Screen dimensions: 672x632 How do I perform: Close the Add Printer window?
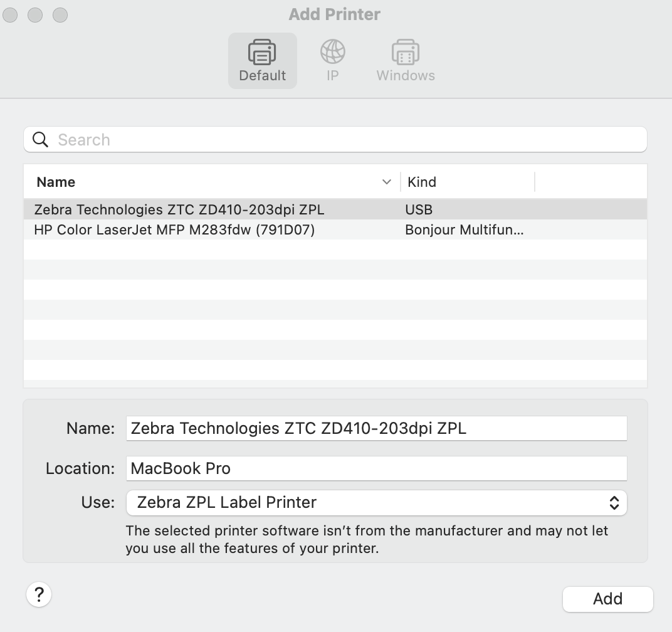click(x=10, y=15)
